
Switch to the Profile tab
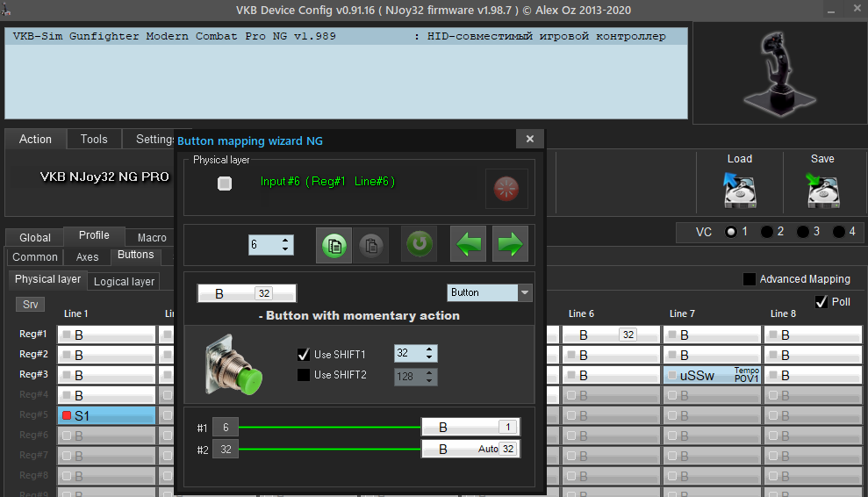point(94,235)
